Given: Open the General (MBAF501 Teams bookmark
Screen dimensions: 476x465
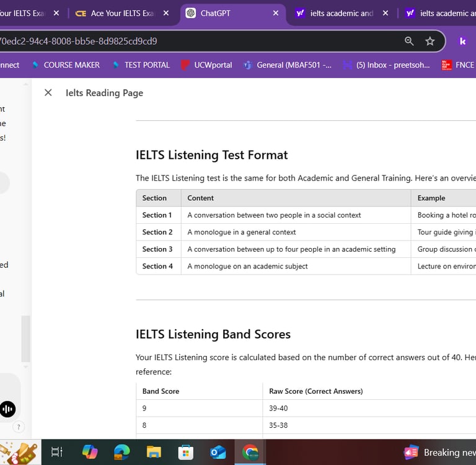Looking at the screenshot, I should tap(287, 65).
